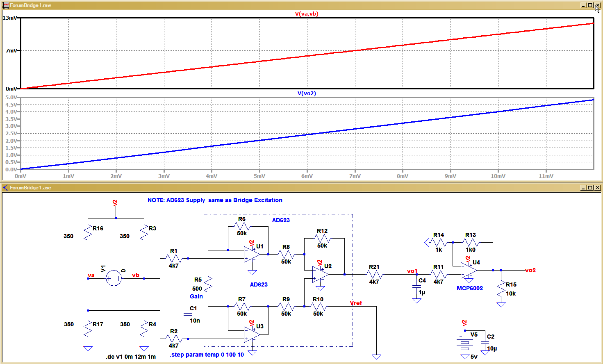Select resistor R16 symbol in the bridge
603x364 pixels.
point(88,233)
